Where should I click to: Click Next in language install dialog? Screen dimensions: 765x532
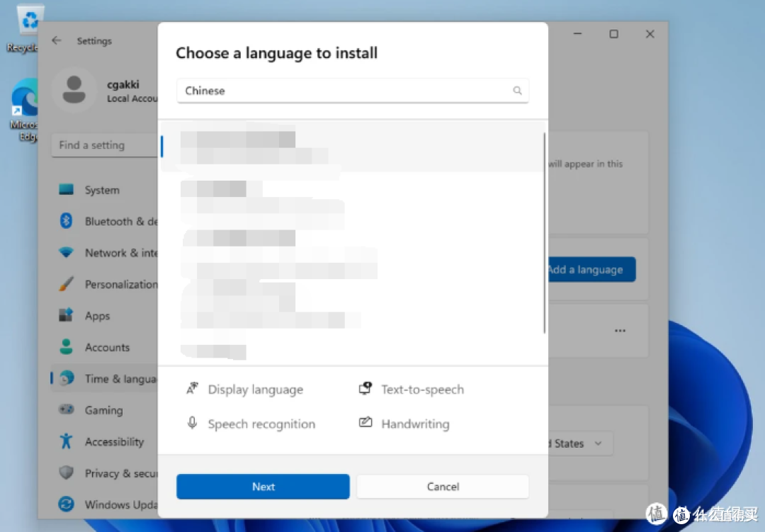pyautogui.click(x=263, y=486)
